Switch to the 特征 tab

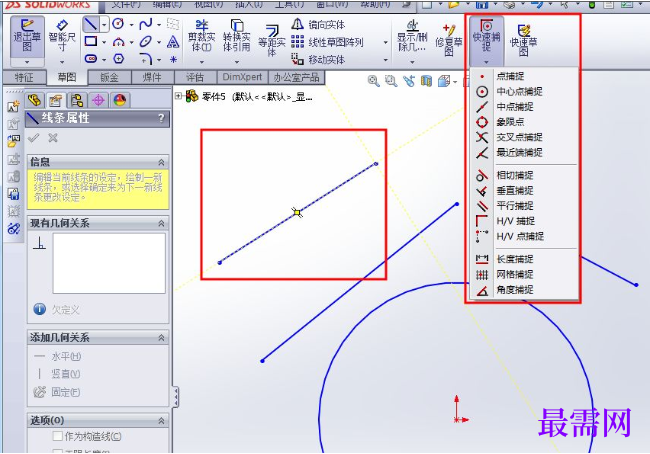click(24, 78)
